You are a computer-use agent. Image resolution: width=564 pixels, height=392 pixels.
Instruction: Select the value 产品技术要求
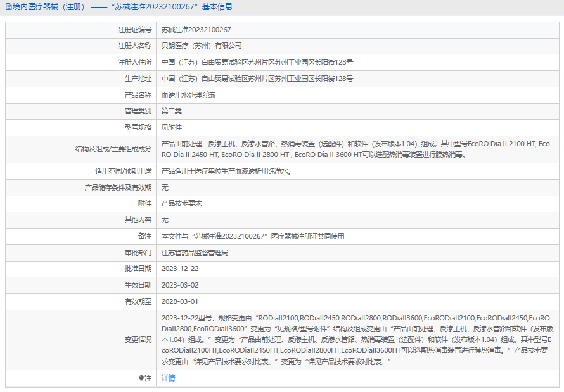(182, 203)
